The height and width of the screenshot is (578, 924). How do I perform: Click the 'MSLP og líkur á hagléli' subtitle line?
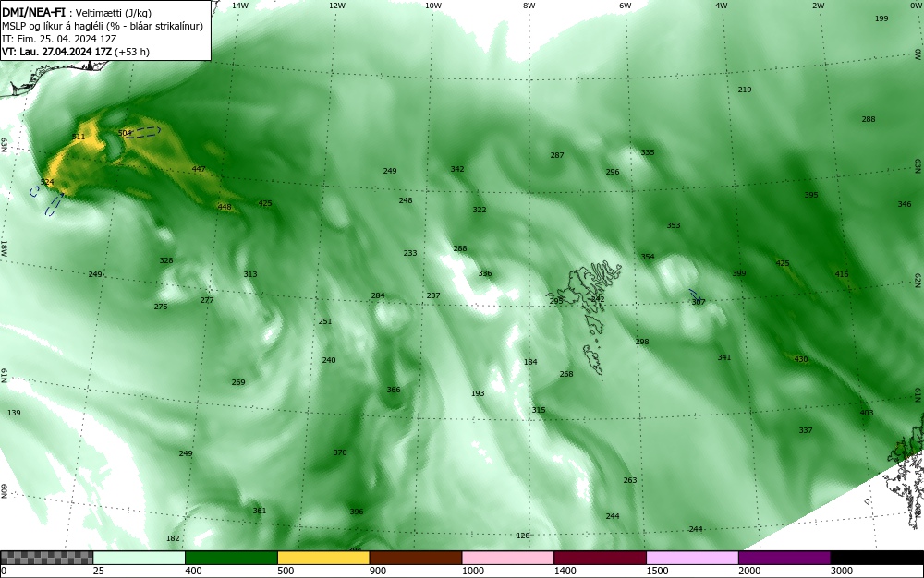(103, 26)
